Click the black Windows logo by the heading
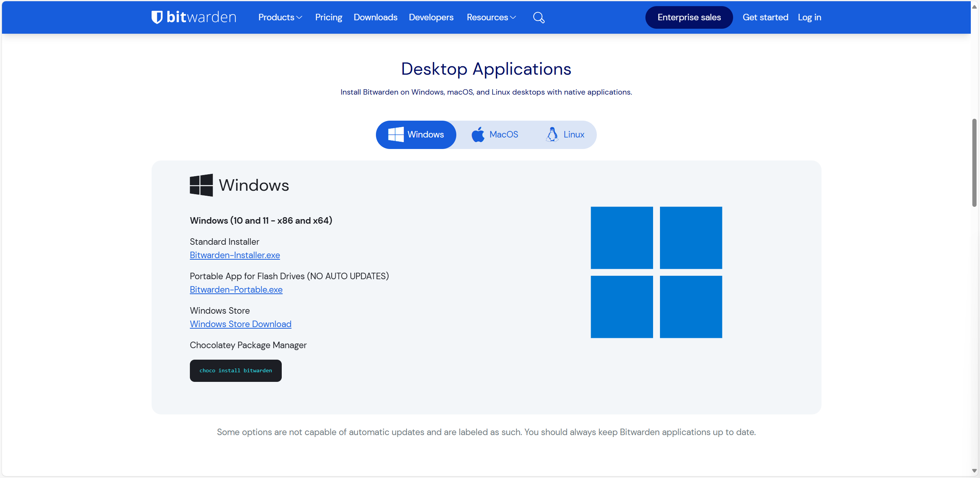980x478 pixels. click(x=201, y=185)
